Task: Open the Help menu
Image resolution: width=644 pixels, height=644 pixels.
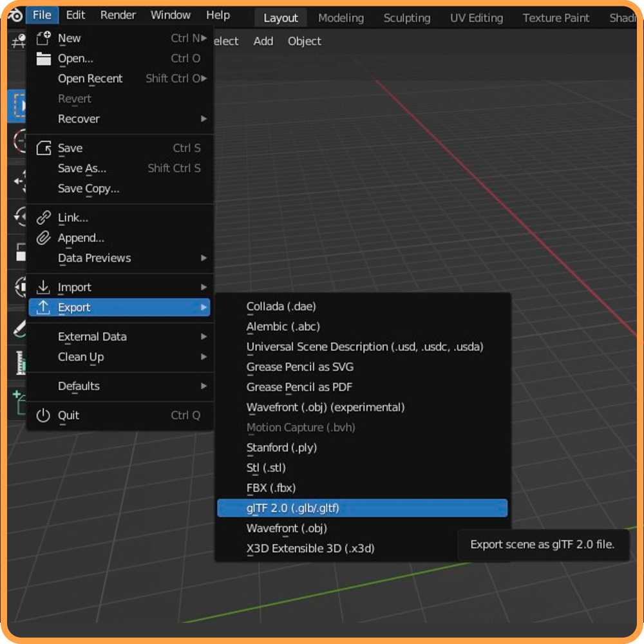Action: pyautogui.click(x=218, y=15)
